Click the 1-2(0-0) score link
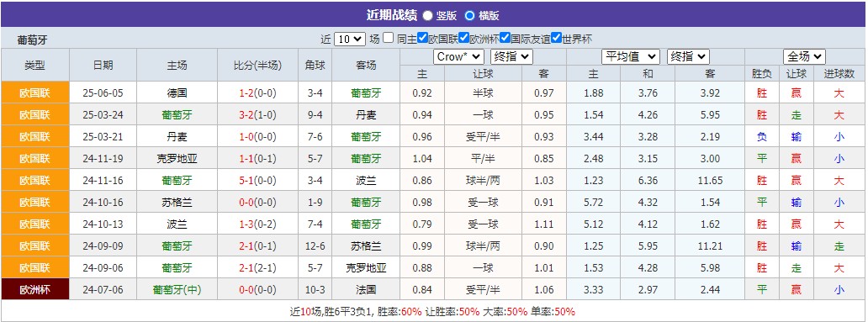This screenshot has width=868, height=322. coord(258,93)
